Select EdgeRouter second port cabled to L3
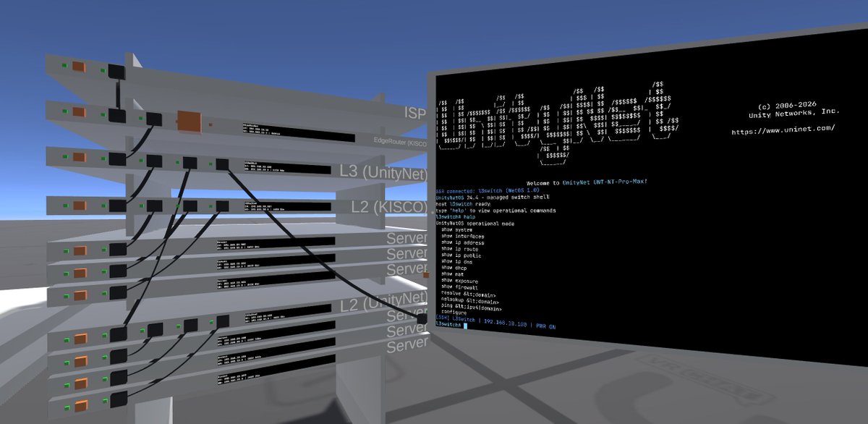The height and width of the screenshot is (424, 868). click(154, 119)
